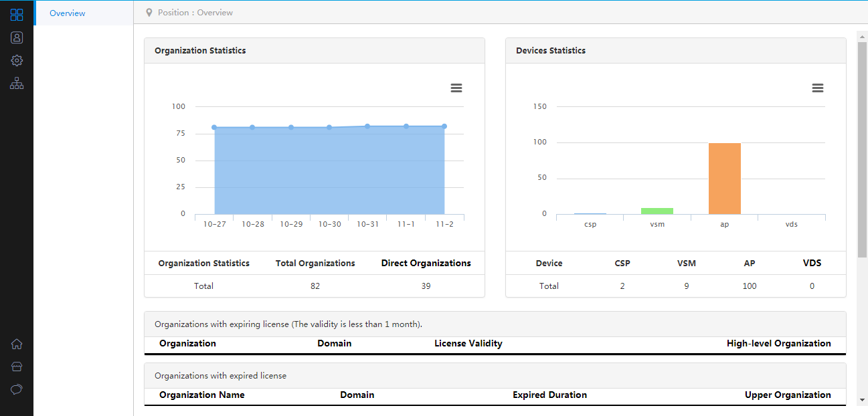Click the 10-27 data point on line chart

[214, 127]
